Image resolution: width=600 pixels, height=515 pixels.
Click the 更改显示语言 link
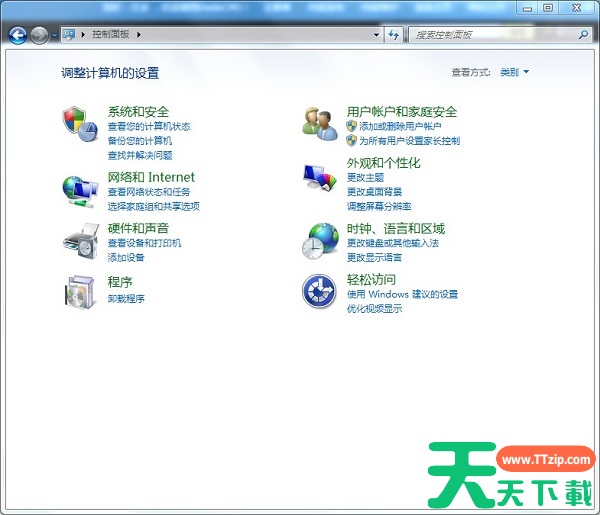click(x=374, y=258)
